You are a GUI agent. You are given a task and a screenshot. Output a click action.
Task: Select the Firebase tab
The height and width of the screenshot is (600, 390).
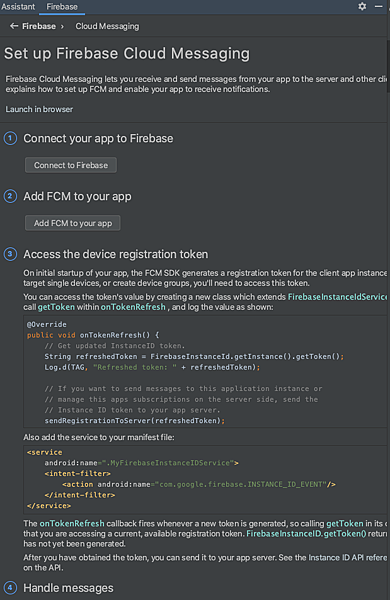62,7
